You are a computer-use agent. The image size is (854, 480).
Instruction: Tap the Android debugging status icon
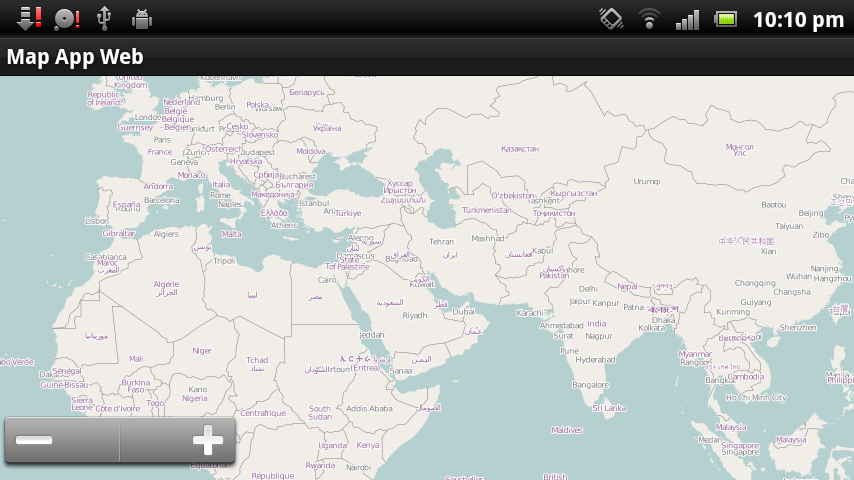(141, 19)
